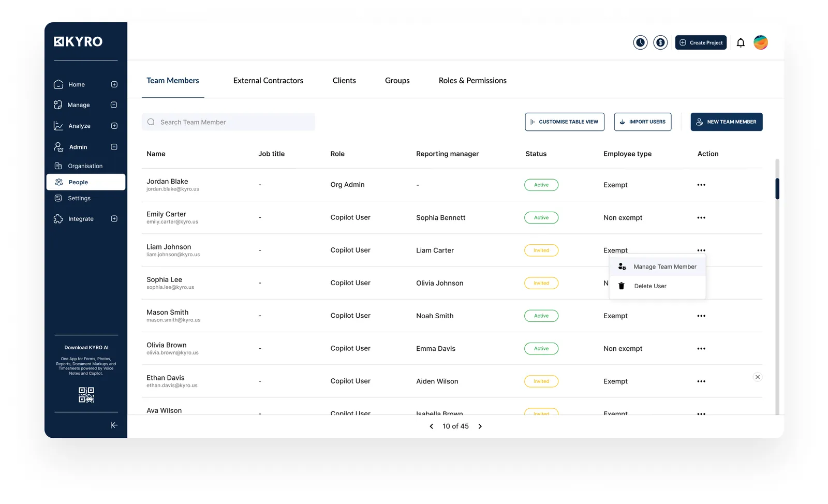Screen dimensions: 828x504
Task: Click the table vertical scrollbar thumb
Action: point(777,188)
